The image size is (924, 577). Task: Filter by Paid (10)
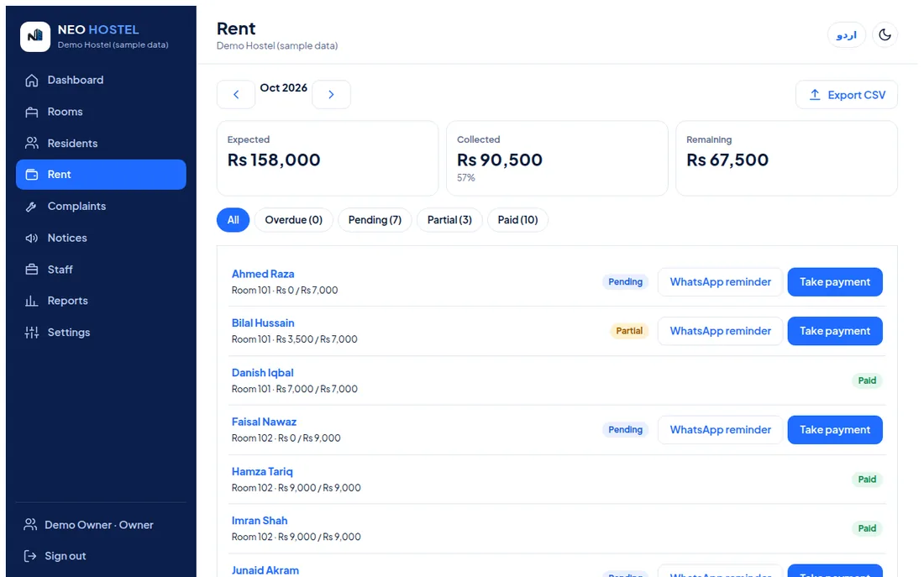[517, 220]
